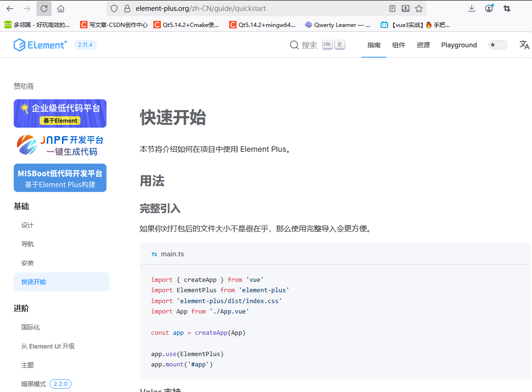
Task: Click the 用法 section heading
Action: tap(152, 181)
